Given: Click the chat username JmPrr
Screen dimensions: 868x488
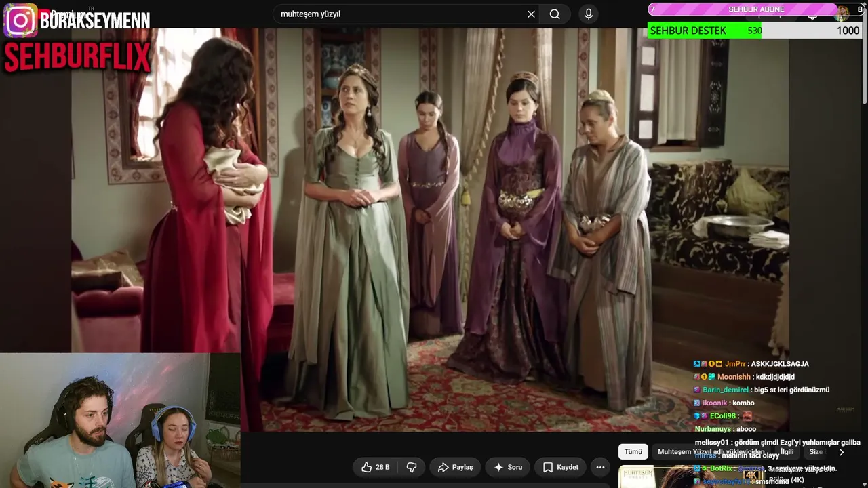Looking at the screenshot, I should [735, 364].
